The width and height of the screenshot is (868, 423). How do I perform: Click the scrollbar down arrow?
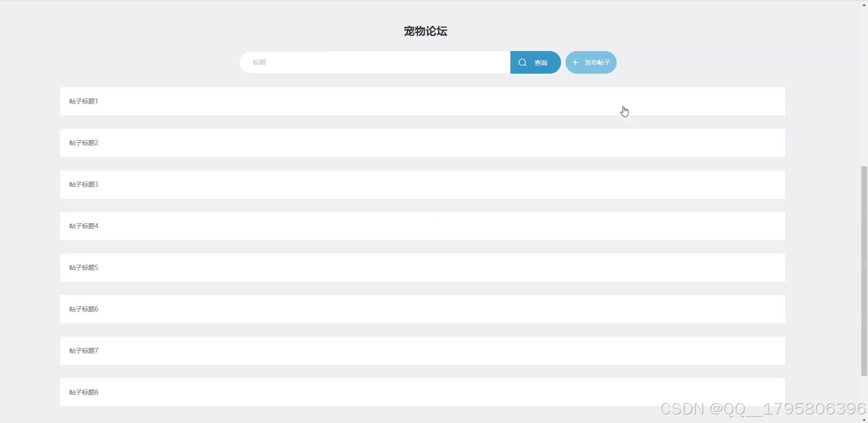click(x=864, y=420)
